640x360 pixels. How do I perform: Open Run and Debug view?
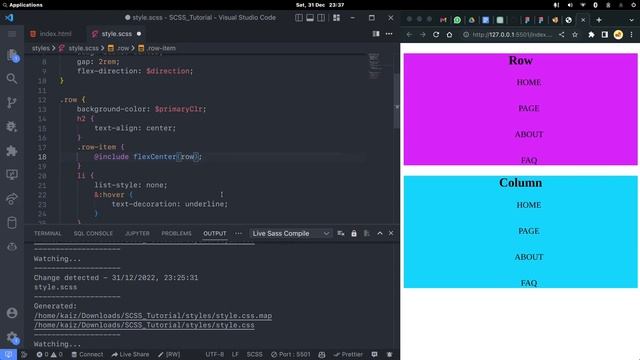coord(12,127)
